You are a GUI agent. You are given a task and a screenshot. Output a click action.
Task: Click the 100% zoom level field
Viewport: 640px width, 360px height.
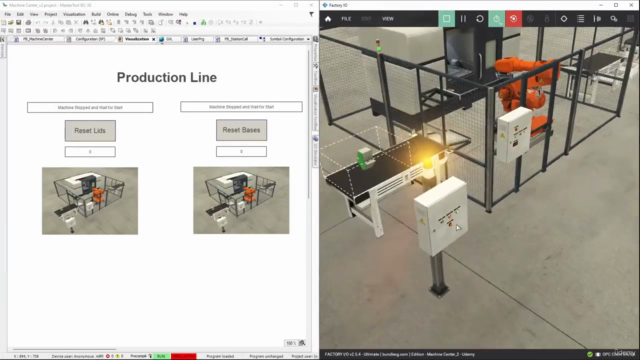coord(291,343)
